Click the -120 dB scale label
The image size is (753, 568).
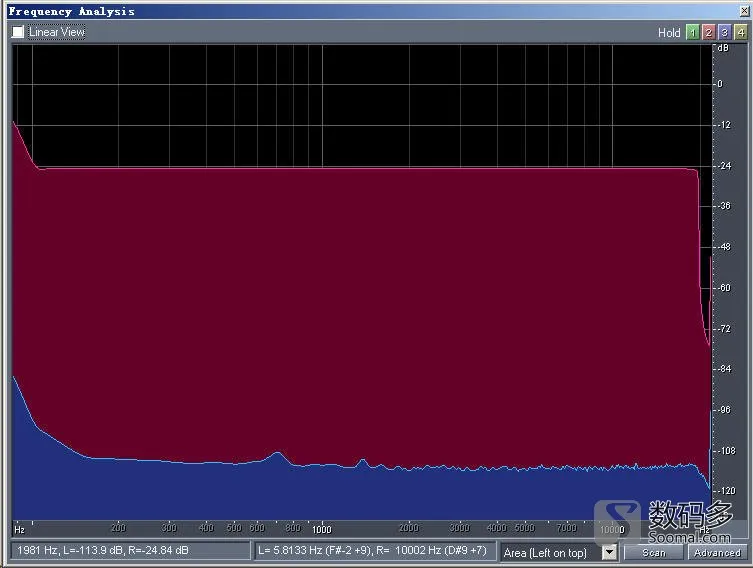727,491
